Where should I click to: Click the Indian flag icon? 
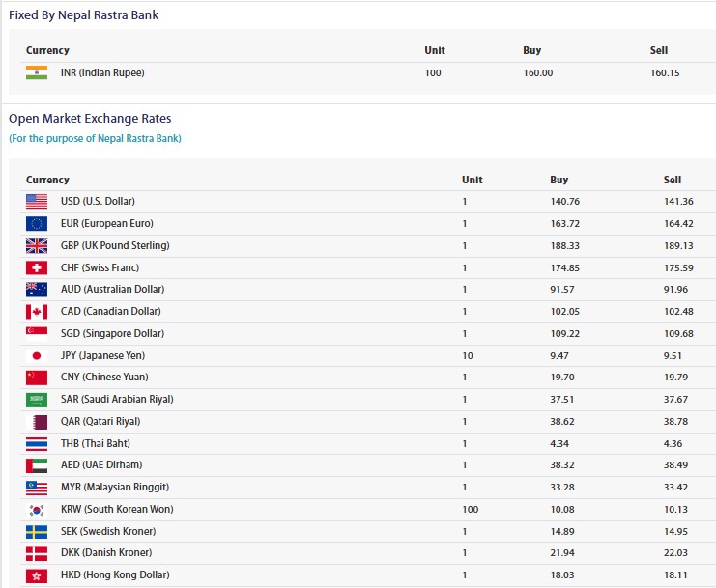[x=37, y=72]
